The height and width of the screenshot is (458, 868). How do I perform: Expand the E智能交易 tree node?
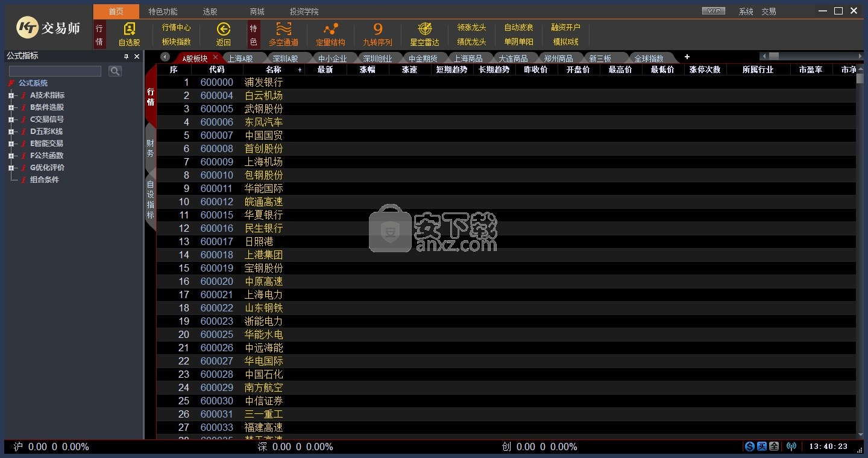tap(11, 144)
